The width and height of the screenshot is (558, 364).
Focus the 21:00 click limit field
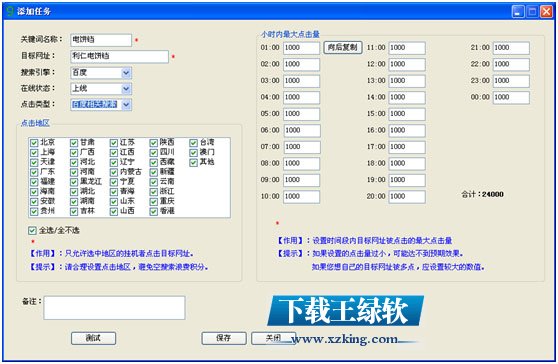pyautogui.click(x=511, y=48)
